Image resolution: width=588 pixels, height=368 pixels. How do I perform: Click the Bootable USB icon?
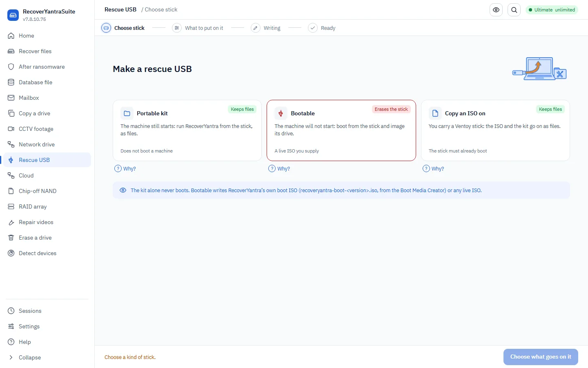pyautogui.click(x=281, y=113)
